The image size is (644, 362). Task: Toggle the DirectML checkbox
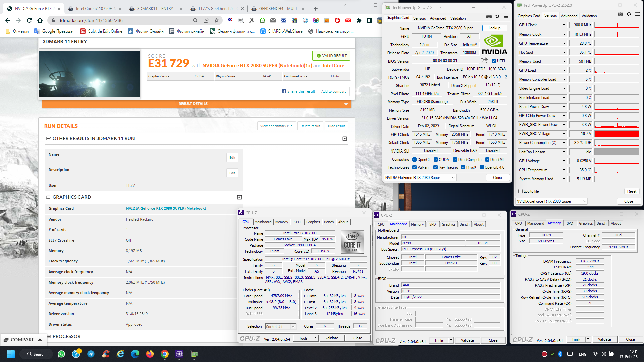pyautogui.click(x=487, y=160)
